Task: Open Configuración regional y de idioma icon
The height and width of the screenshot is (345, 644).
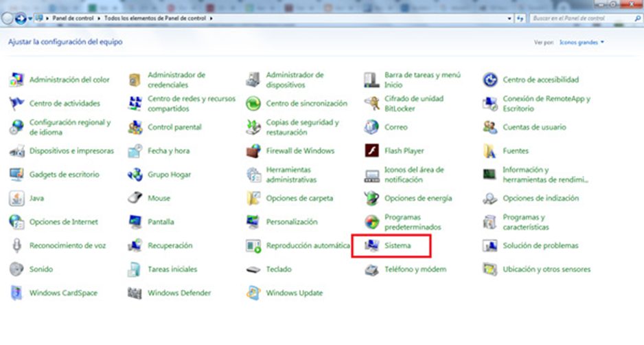Action: pyautogui.click(x=16, y=127)
